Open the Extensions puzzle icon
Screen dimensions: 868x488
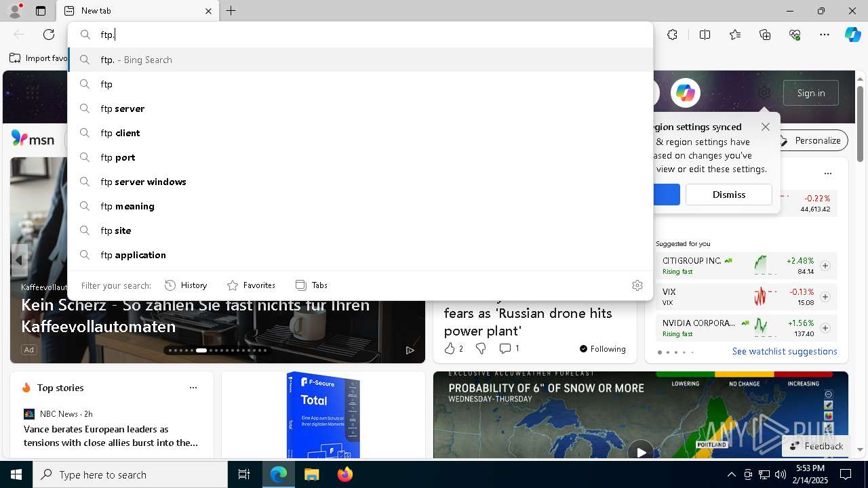click(x=672, y=35)
